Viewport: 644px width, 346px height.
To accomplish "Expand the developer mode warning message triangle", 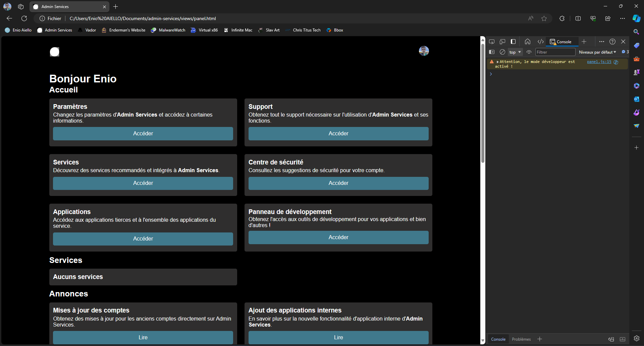I will pos(497,62).
